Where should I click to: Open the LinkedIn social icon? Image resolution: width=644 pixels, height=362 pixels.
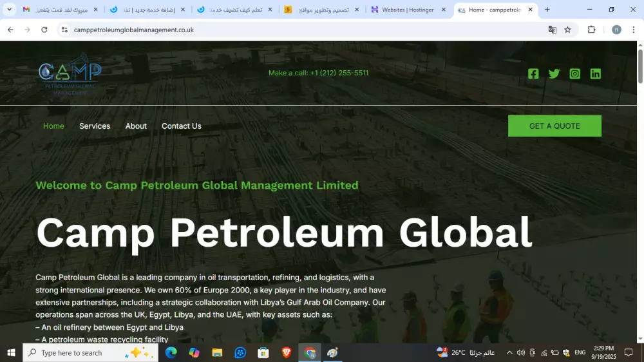click(x=596, y=73)
